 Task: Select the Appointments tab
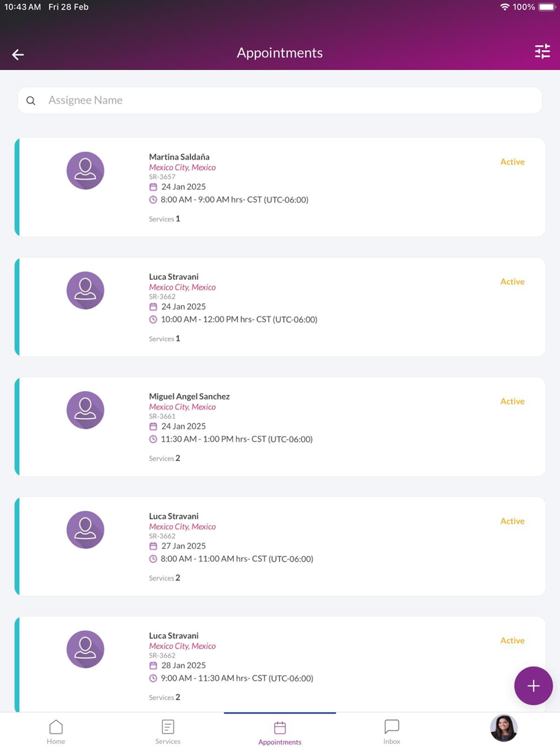280,732
